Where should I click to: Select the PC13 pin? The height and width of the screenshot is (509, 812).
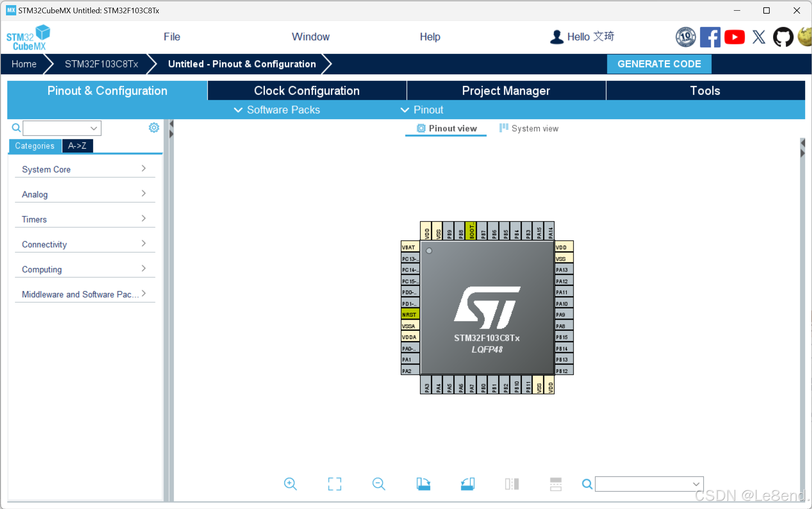pyautogui.click(x=410, y=259)
